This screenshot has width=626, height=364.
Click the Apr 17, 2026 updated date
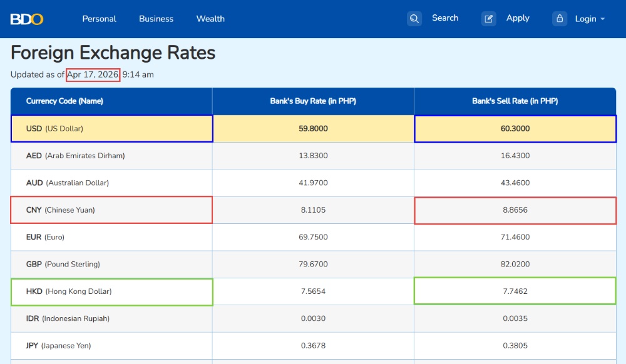93,74
